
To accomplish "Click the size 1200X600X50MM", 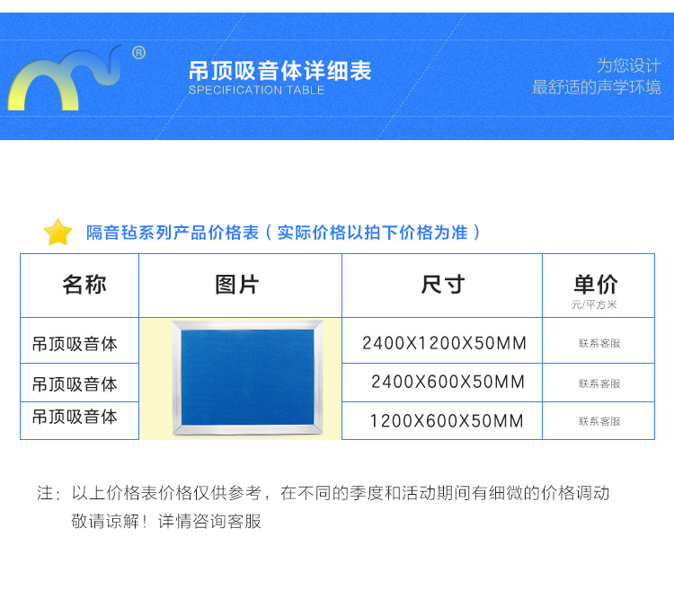I will (x=447, y=421).
